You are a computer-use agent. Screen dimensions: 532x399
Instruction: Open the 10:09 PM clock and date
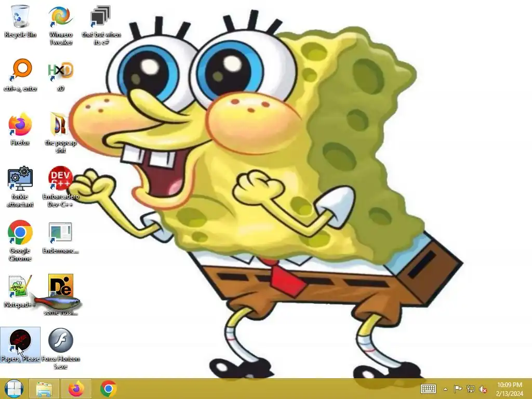510,389
